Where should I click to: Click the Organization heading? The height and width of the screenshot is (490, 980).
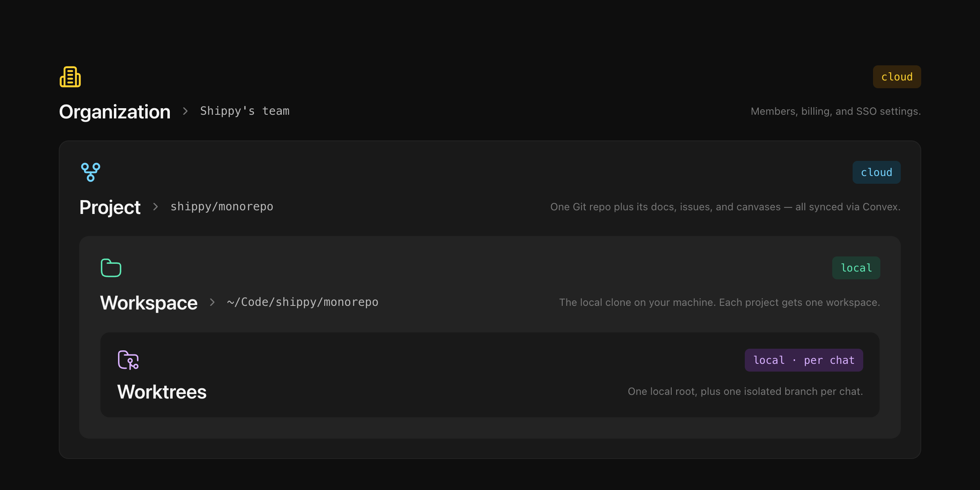coord(115,112)
